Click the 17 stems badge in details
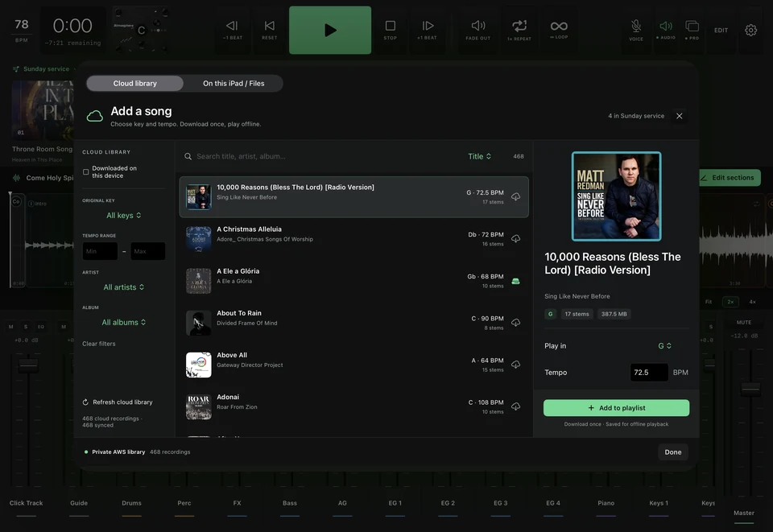The width and height of the screenshot is (773, 532). (577, 314)
